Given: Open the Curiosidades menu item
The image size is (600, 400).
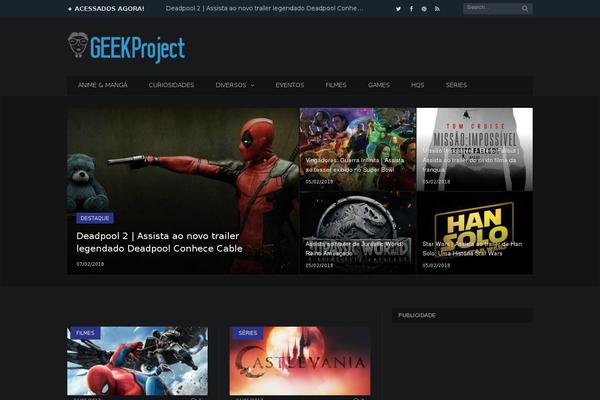Looking at the screenshot, I should click(x=171, y=85).
